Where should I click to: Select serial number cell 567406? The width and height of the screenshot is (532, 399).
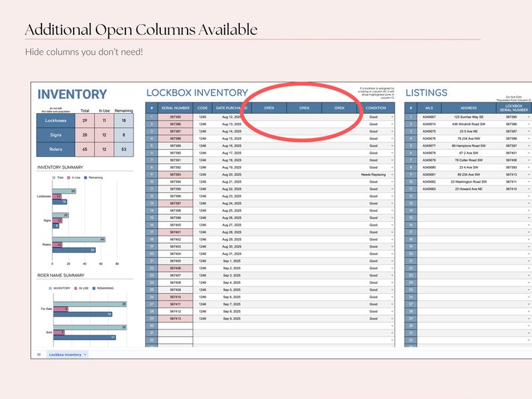tap(176, 268)
